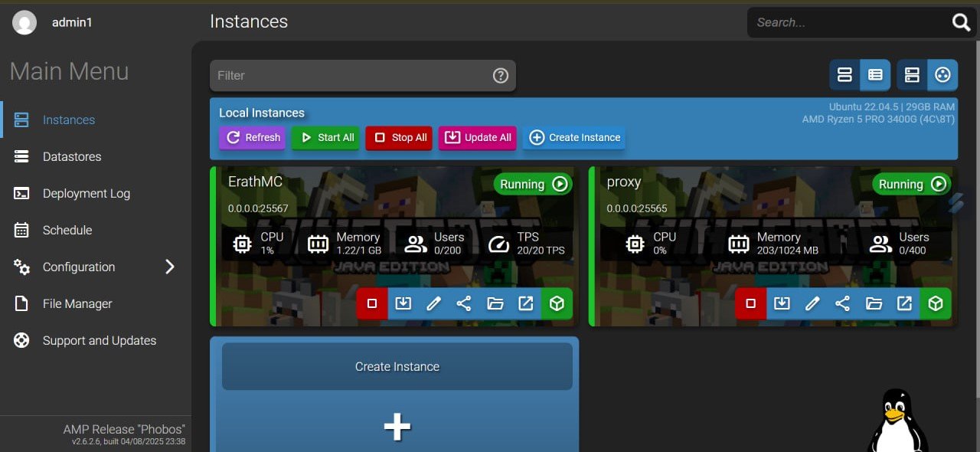Click the Filter input field

[x=363, y=75]
